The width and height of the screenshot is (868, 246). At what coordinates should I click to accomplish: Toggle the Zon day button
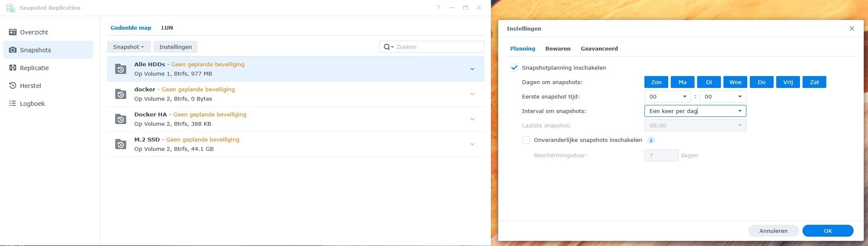tap(656, 82)
